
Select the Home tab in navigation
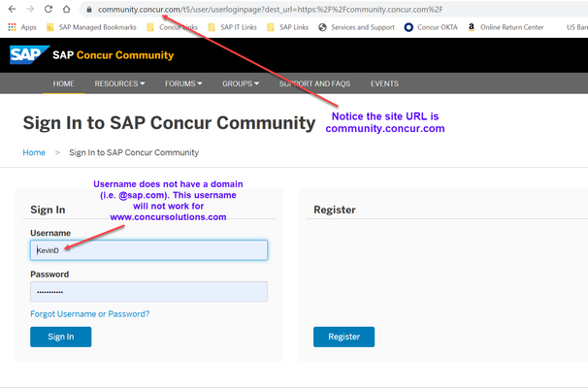click(64, 84)
